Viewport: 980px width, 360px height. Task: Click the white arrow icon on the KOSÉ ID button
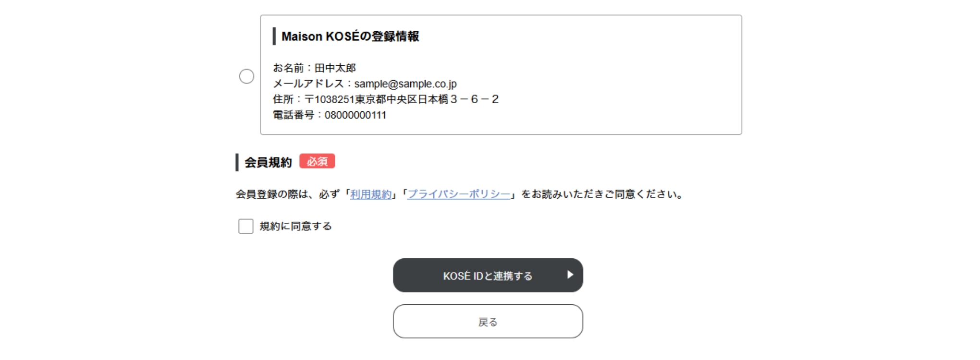coord(570,275)
